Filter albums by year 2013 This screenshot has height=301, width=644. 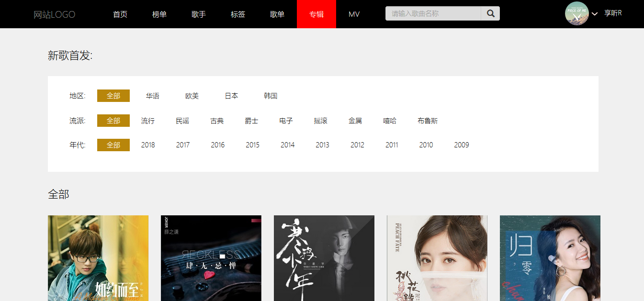click(x=322, y=145)
